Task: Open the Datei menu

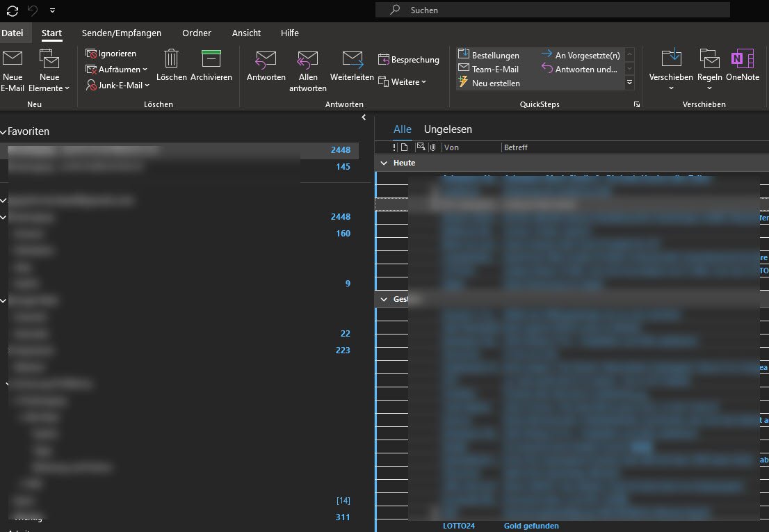Action: pos(13,33)
